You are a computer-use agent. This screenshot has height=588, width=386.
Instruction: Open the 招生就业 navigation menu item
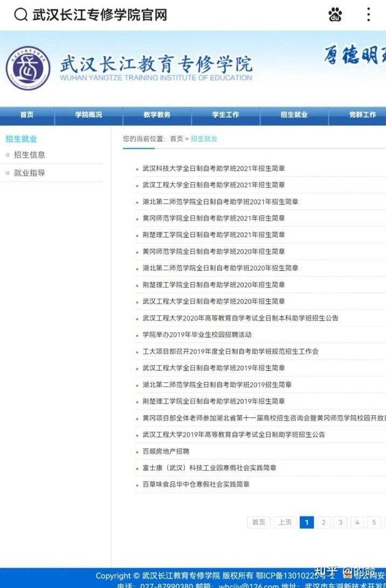coord(294,115)
